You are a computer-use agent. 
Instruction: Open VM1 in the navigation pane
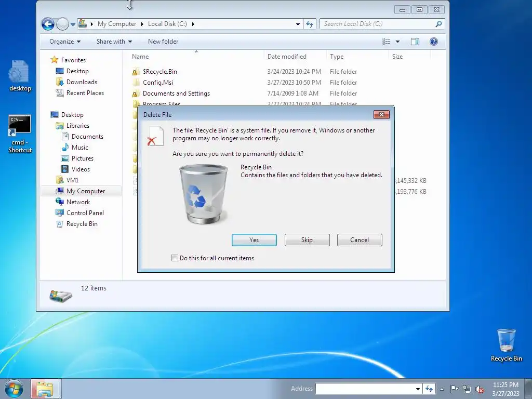[x=72, y=180]
